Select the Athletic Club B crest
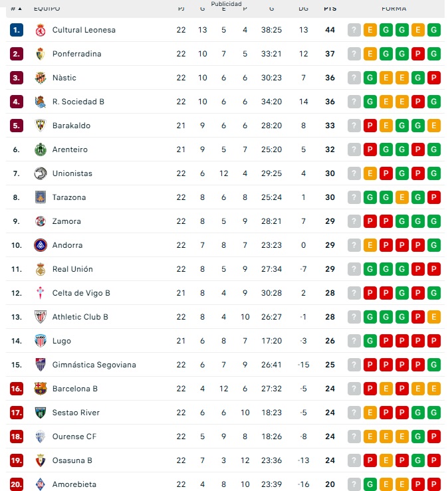The image size is (448, 491). (41, 317)
